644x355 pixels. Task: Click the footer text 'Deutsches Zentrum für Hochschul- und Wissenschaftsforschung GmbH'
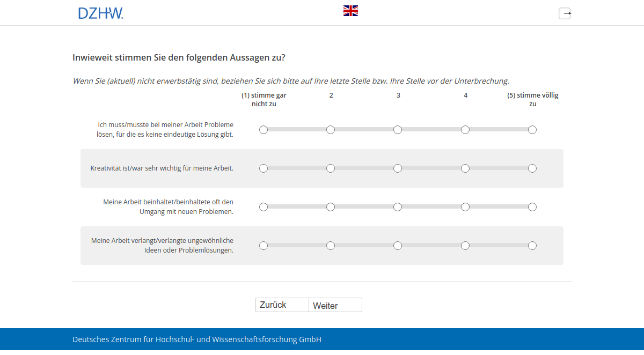tap(196, 339)
